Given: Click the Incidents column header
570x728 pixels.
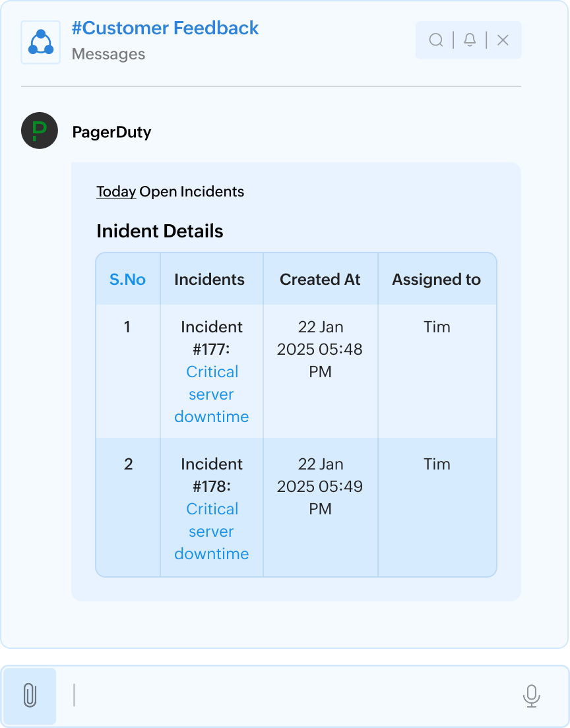Looking at the screenshot, I should pyautogui.click(x=209, y=280).
